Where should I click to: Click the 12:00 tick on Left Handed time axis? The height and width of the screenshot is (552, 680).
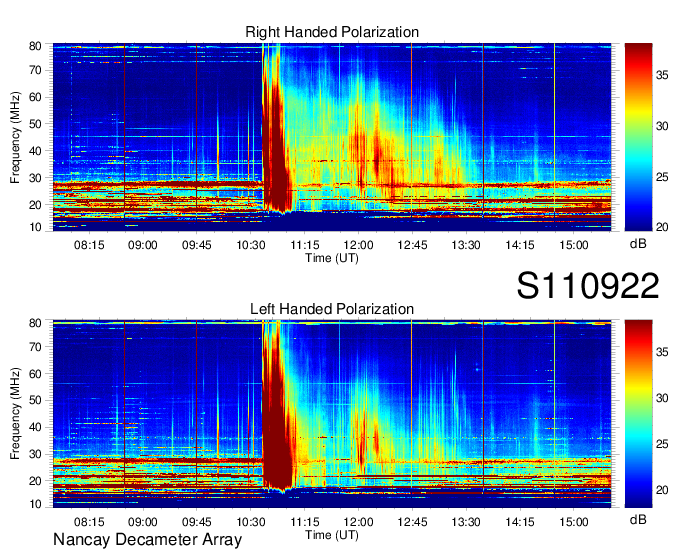pyautogui.click(x=358, y=522)
